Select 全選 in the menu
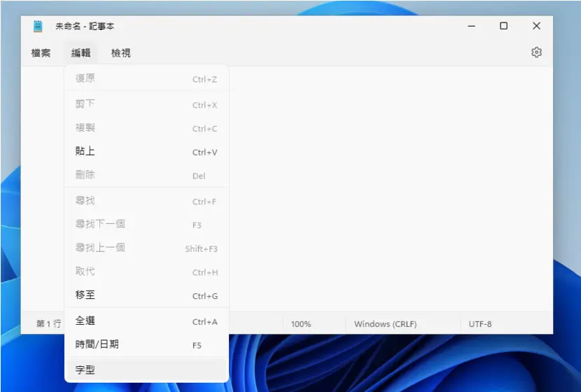Image resolution: width=581 pixels, height=392 pixels. tap(146, 321)
